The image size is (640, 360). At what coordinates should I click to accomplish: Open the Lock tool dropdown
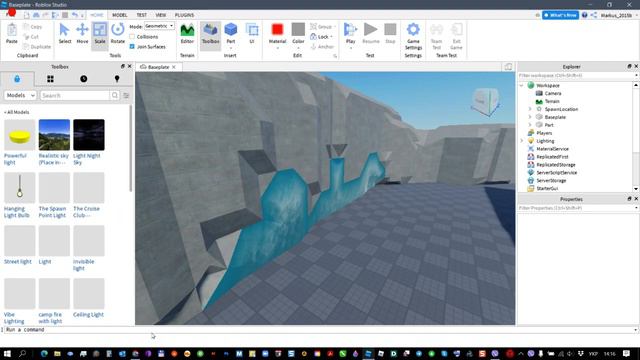(322, 37)
